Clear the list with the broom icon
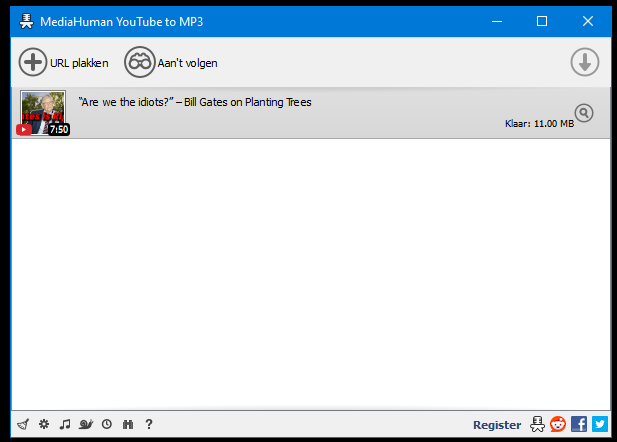Image resolution: width=617 pixels, height=442 pixels. tap(23, 424)
